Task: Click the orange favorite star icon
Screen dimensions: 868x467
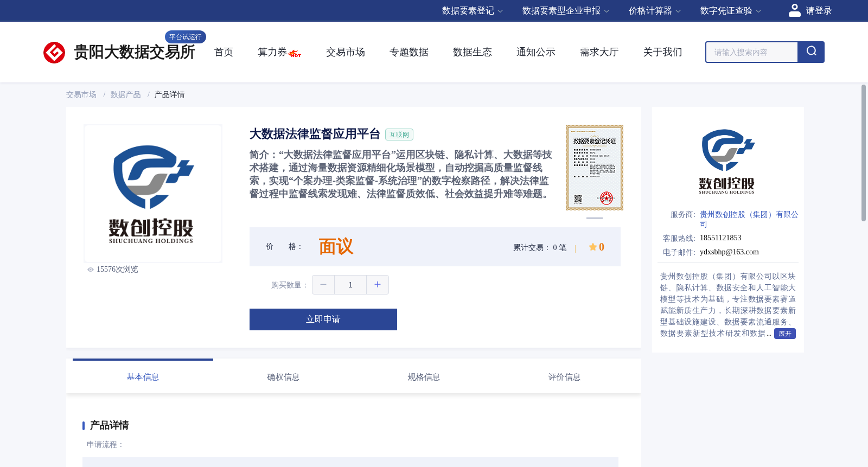Action: click(593, 247)
